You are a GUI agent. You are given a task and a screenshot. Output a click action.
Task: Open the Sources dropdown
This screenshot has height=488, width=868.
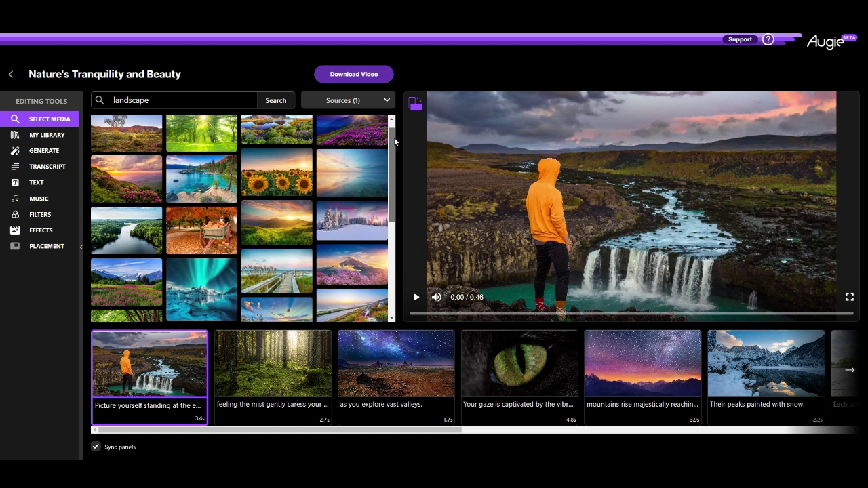(x=347, y=100)
